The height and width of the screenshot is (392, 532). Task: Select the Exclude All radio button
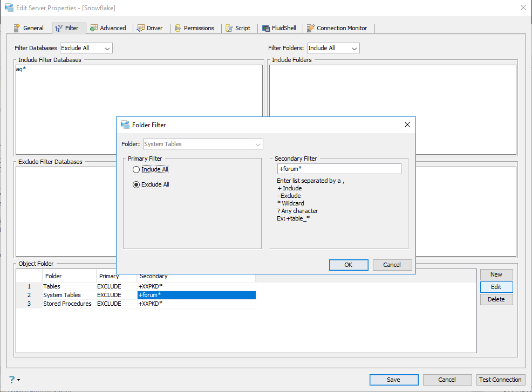coord(136,184)
